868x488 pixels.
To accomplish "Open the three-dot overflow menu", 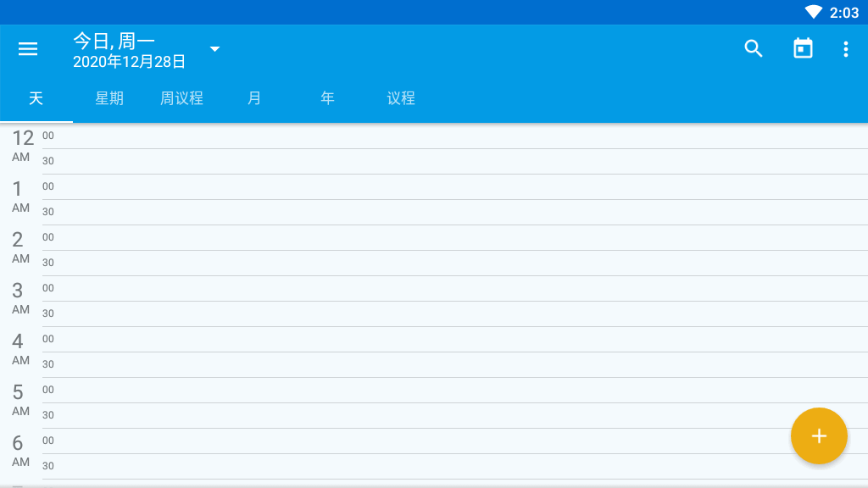I will coord(845,49).
